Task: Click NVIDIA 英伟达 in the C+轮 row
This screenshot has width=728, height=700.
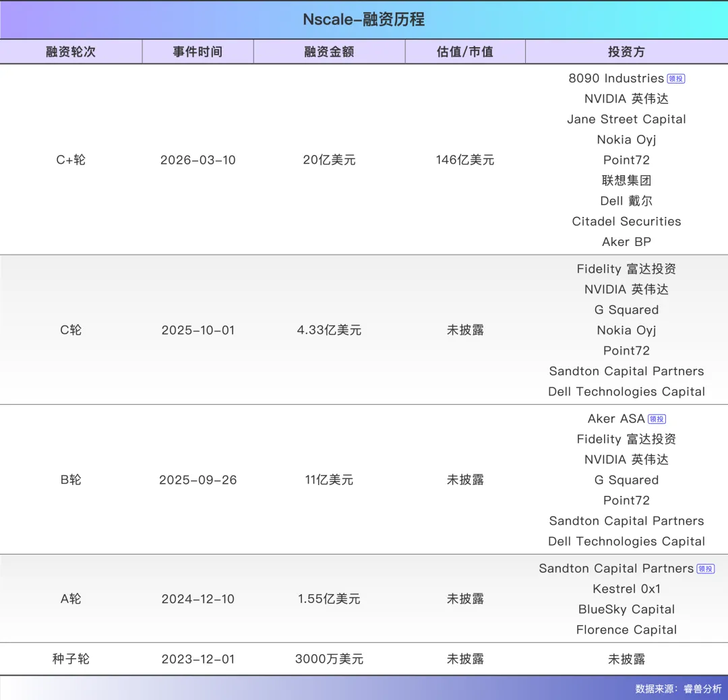Action: click(x=626, y=99)
